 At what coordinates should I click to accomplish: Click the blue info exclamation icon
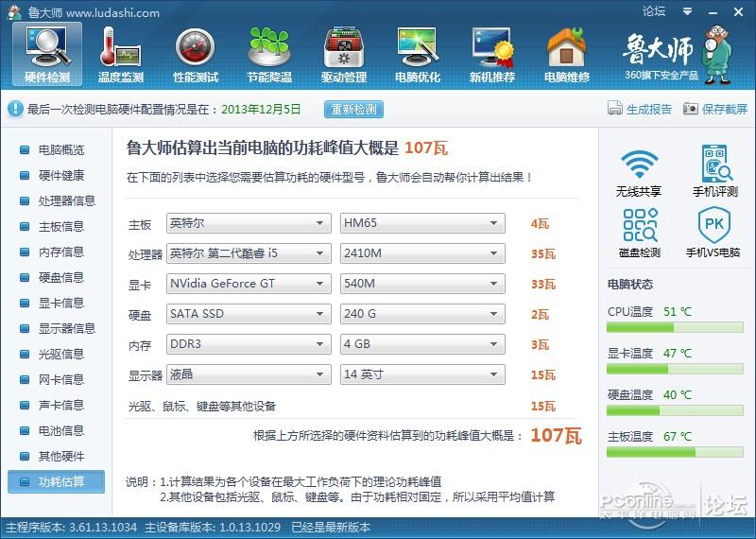15,109
